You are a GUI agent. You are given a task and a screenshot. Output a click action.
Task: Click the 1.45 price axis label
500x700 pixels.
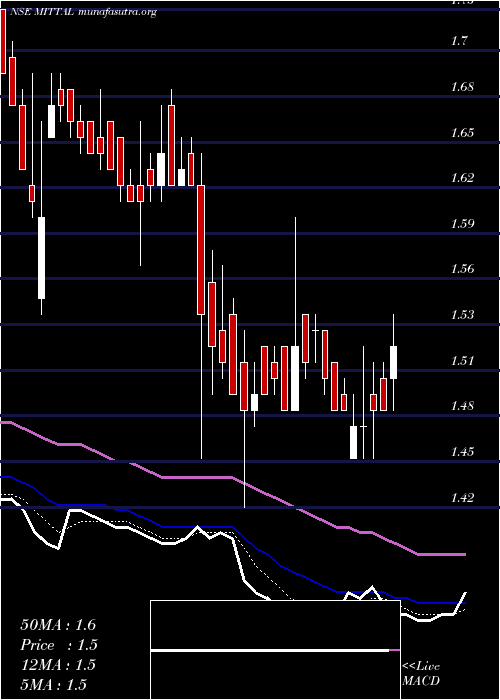462,451
